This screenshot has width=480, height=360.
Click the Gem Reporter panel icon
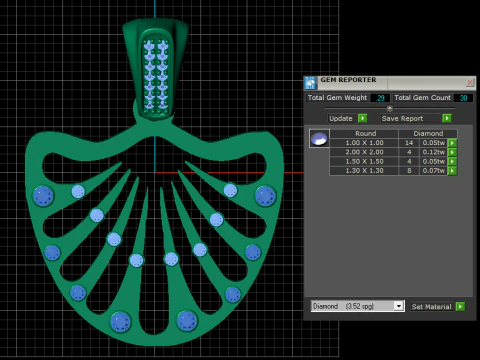click(311, 83)
